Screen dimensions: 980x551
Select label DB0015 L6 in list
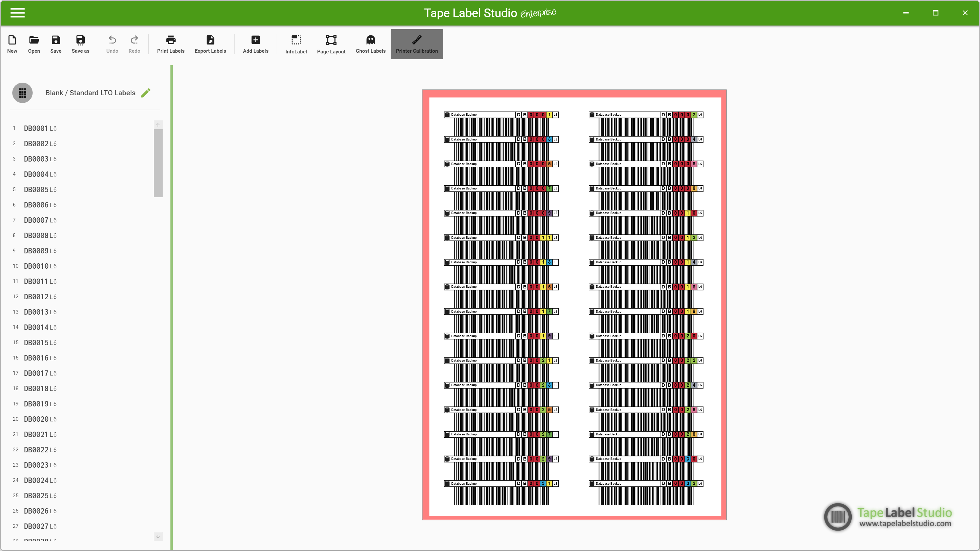(40, 343)
